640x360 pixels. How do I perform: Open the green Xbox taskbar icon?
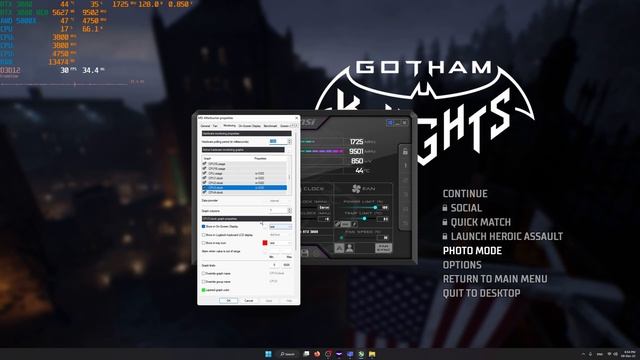(x=361, y=354)
